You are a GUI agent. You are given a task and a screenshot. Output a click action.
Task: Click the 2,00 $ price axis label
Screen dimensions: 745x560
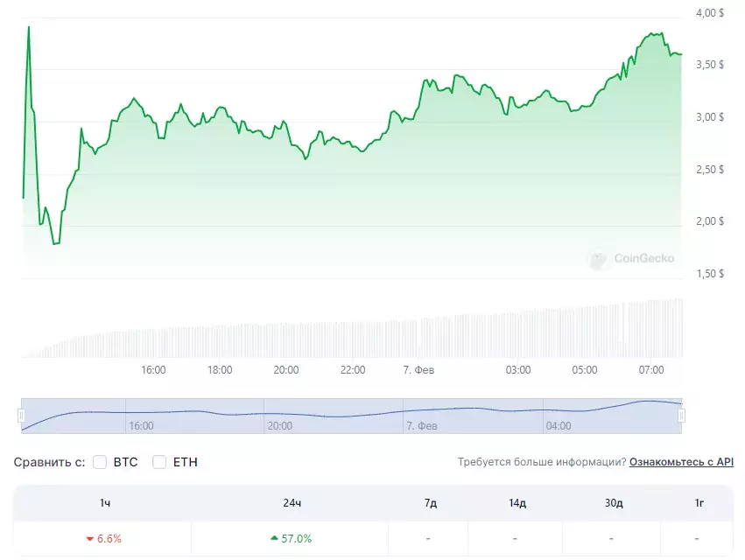tap(710, 220)
